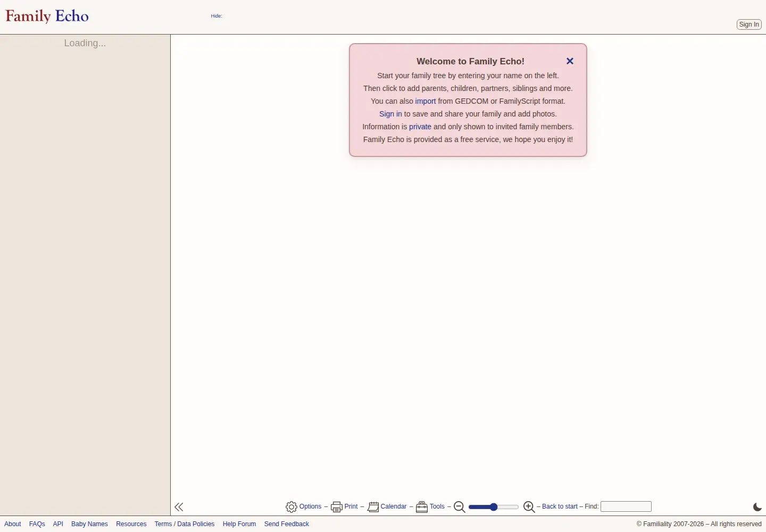Click the Print printer icon
Image resolution: width=766 pixels, height=532 pixels.
point(337,507)
